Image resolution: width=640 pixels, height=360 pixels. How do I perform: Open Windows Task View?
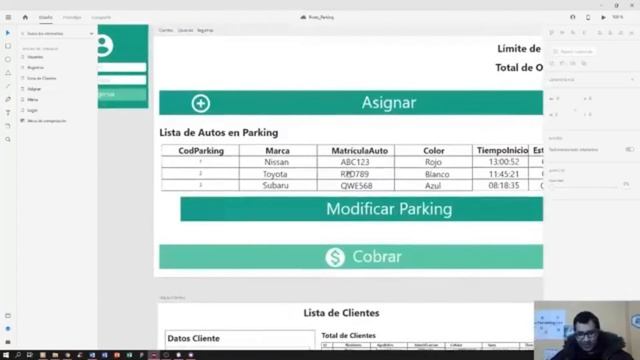point(29,355)
